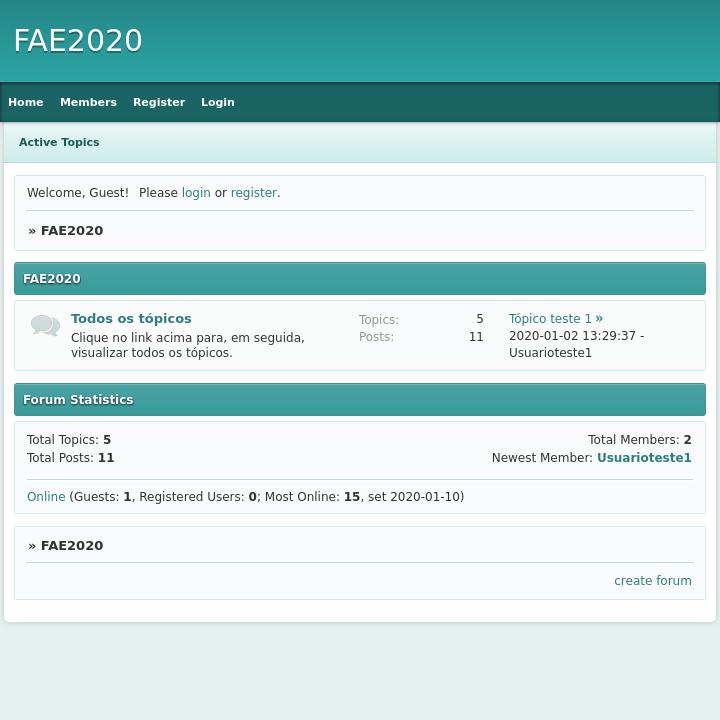The width and height of the screenshot is (720, 720).
Task: Click the Online users link
Action: (46, 497)
